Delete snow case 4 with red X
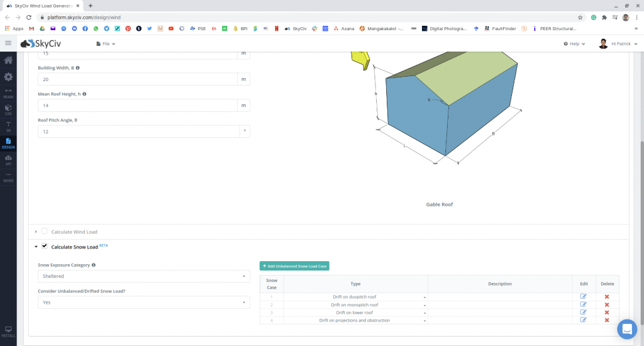The width and height of the screenshot is (644, 346). click(x=607, y=320)
